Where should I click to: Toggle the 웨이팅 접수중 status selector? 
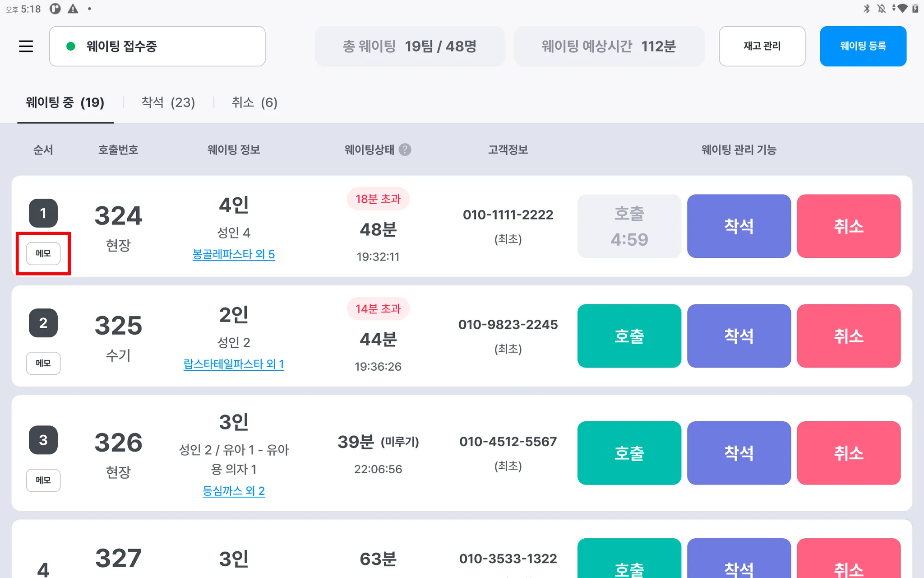pos(157,46)
